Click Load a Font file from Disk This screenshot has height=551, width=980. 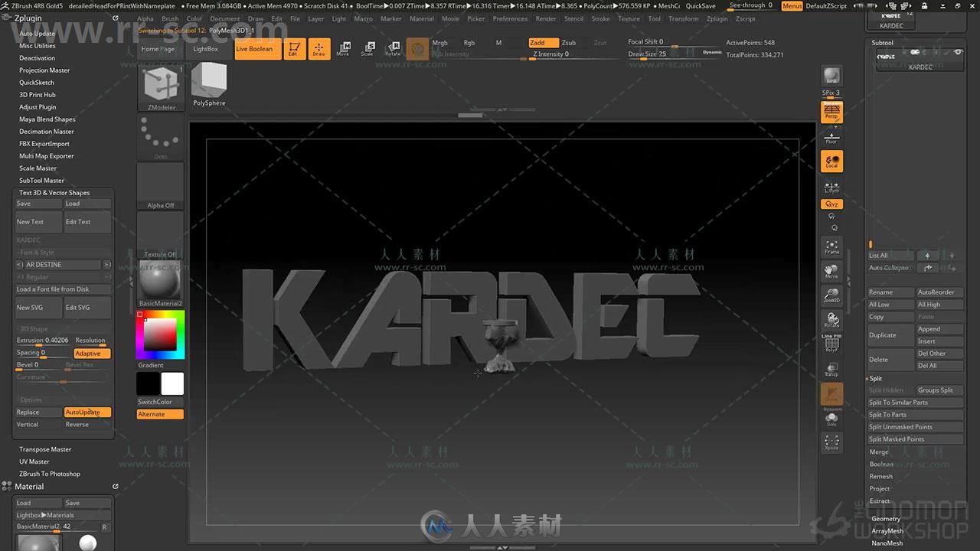64,289
